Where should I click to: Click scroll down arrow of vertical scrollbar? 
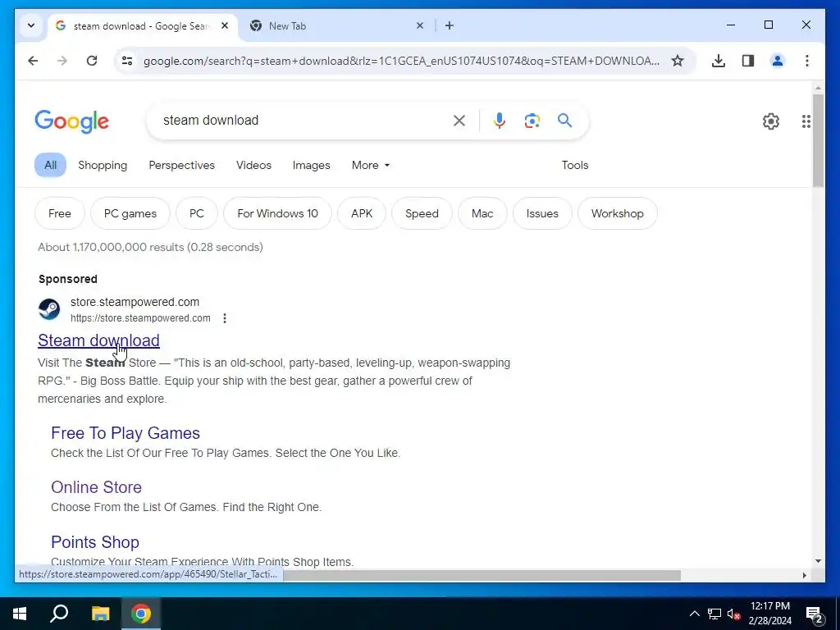(x=818, y=561)
